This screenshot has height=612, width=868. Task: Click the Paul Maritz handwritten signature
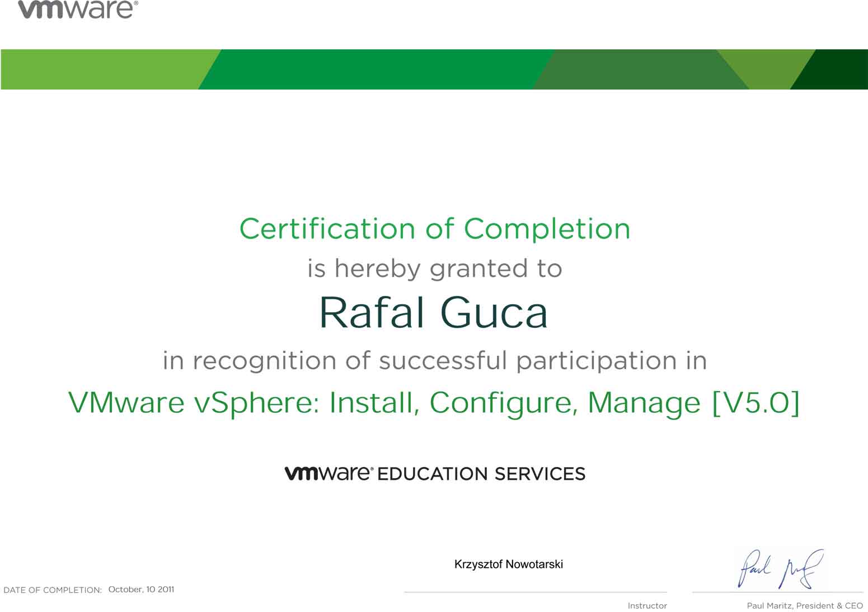point(781,569)
